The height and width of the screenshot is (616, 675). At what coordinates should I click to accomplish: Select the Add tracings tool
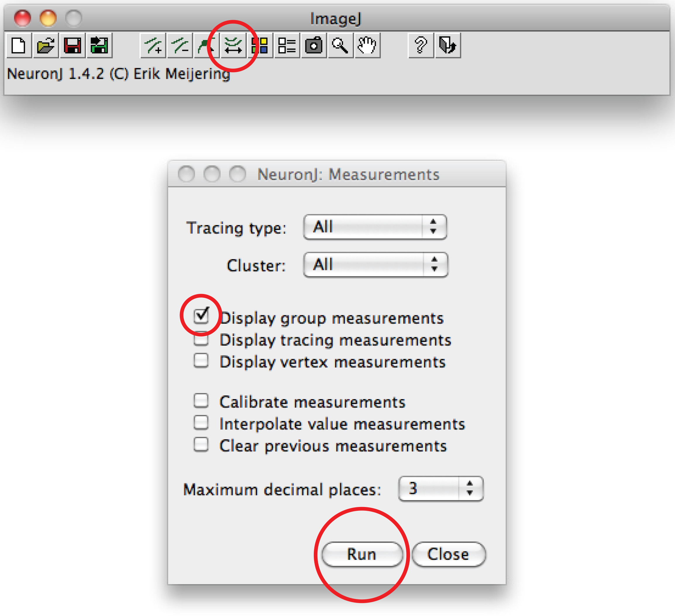point(153,46)
